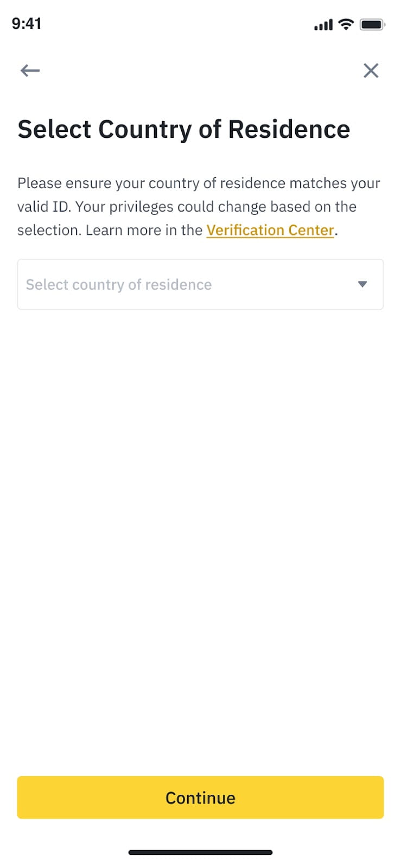The width and height of the screenshot is (401, 868).
Task: Close the country of residence screen
Action: click(x=371, y=71)
